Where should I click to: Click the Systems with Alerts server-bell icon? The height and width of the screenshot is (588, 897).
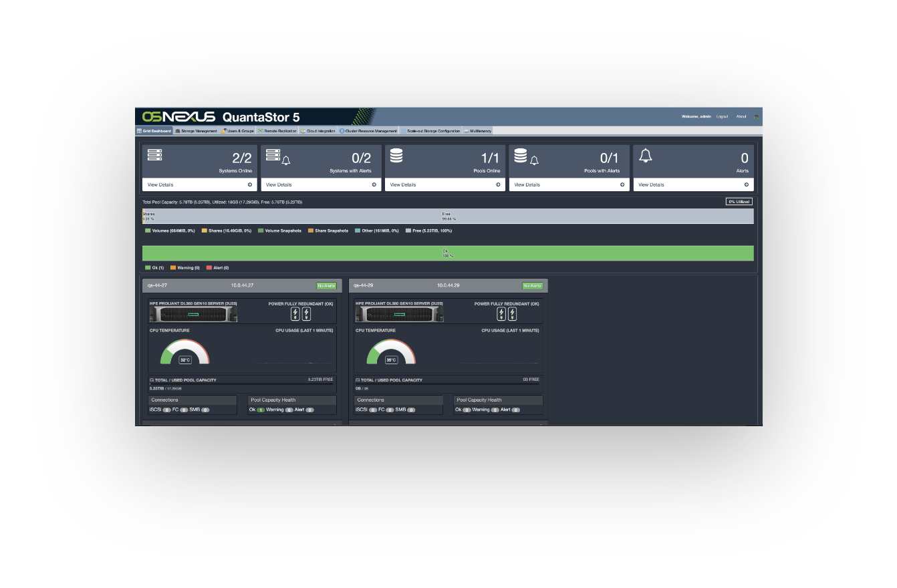coord(278,157)
